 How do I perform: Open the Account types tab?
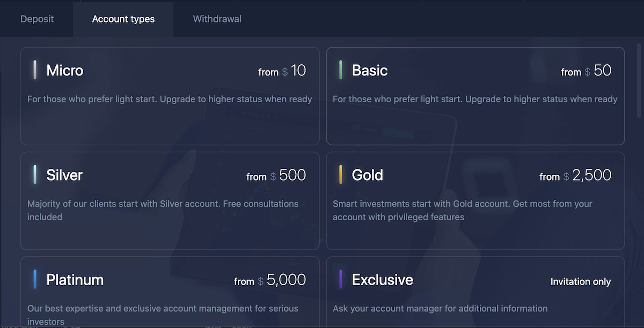coord(123,19)
